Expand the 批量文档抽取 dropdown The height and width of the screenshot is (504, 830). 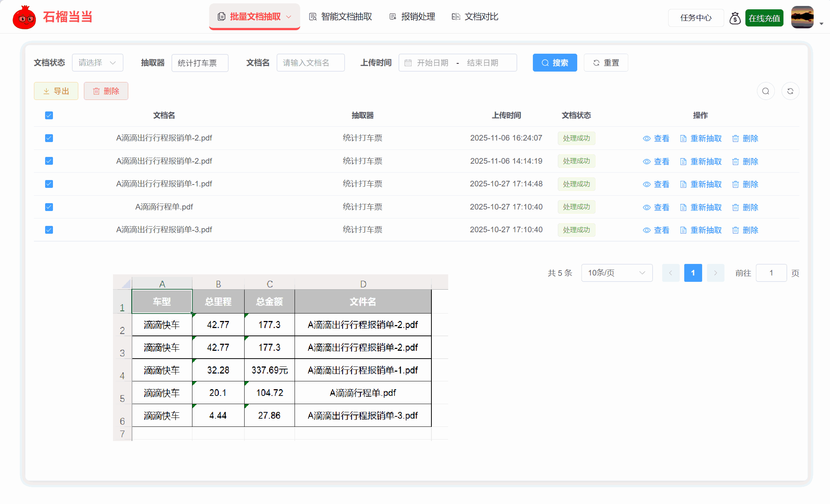pos(288,17)
